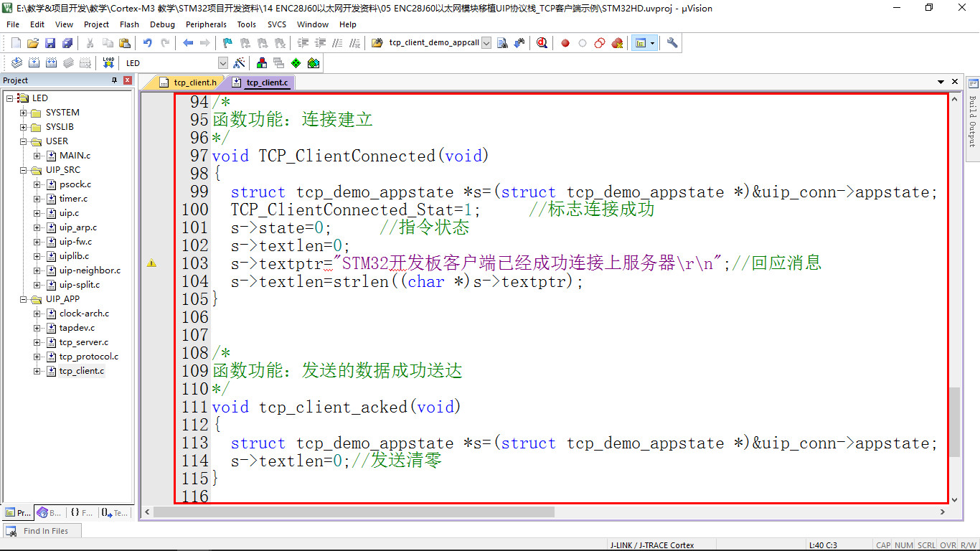Image resolution: width=980 pixels, height=551 pixels.
Task: Expand the SYSTEM group
Action: click(x=24, y=113)
